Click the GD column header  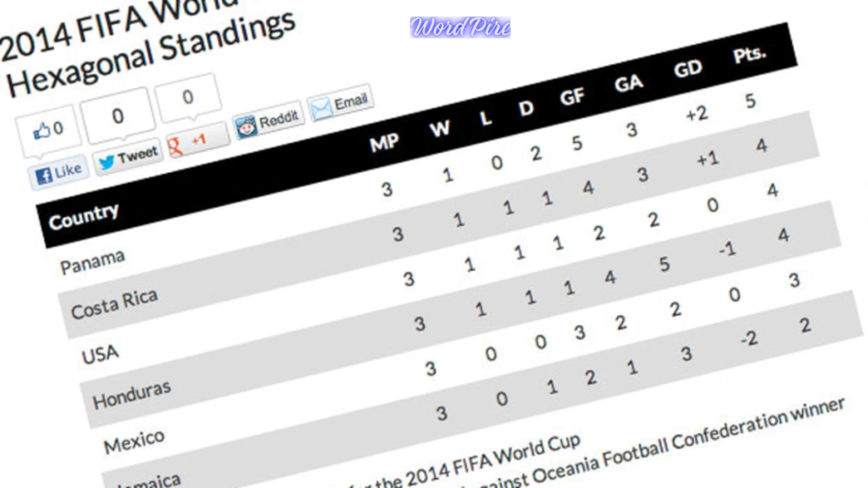[687, 69]
